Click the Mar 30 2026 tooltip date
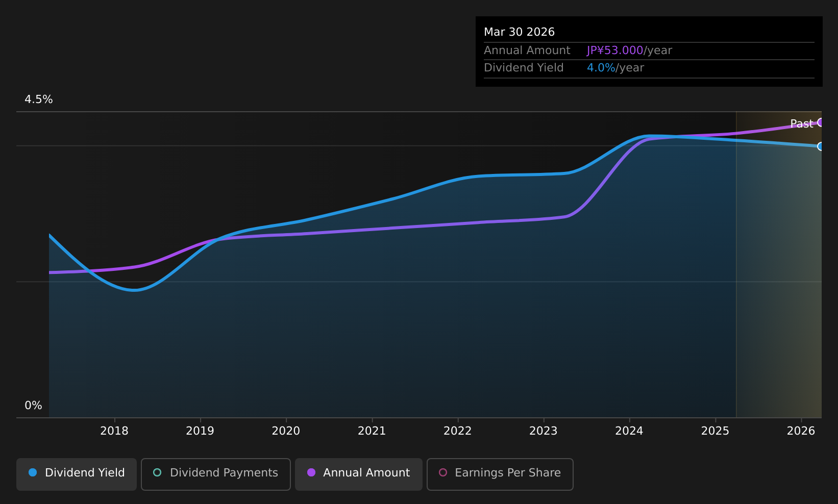 coord(519,32)
